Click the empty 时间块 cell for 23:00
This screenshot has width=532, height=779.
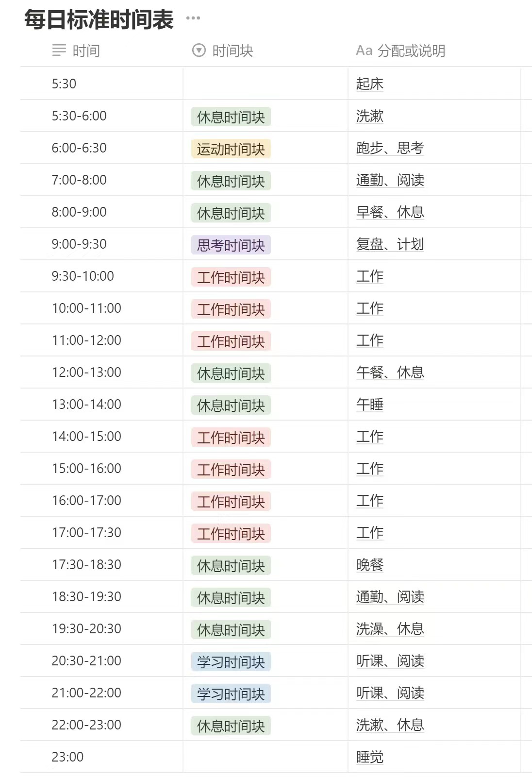265,757
